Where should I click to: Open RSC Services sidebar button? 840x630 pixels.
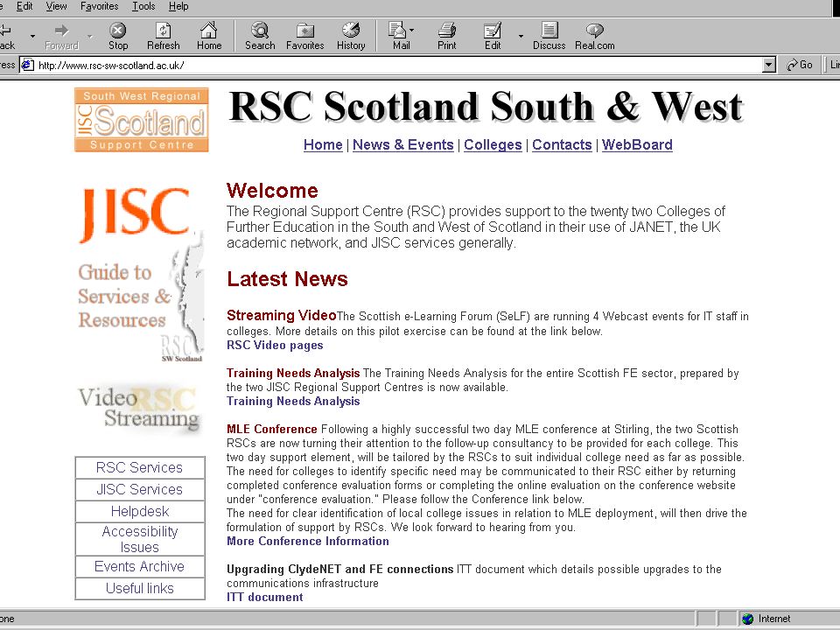tap(140, 467)
